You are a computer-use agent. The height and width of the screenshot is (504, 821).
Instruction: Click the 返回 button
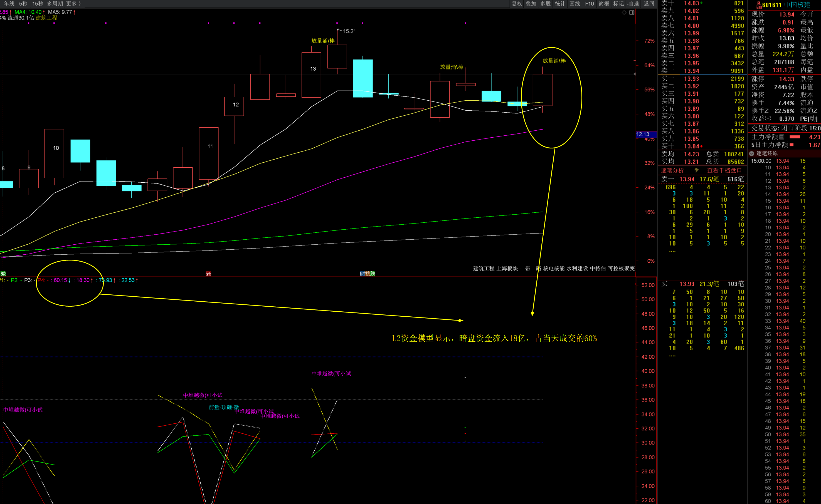click(x=649, y=4)
